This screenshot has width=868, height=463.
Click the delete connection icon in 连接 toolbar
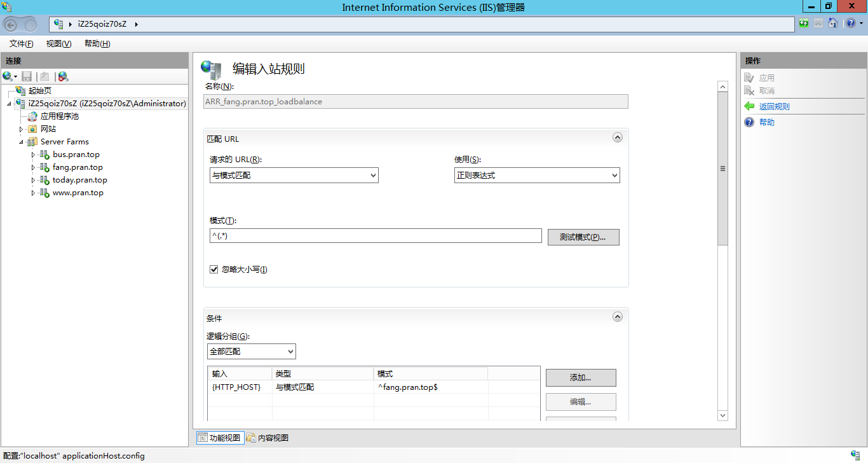[x=63, y=76]
